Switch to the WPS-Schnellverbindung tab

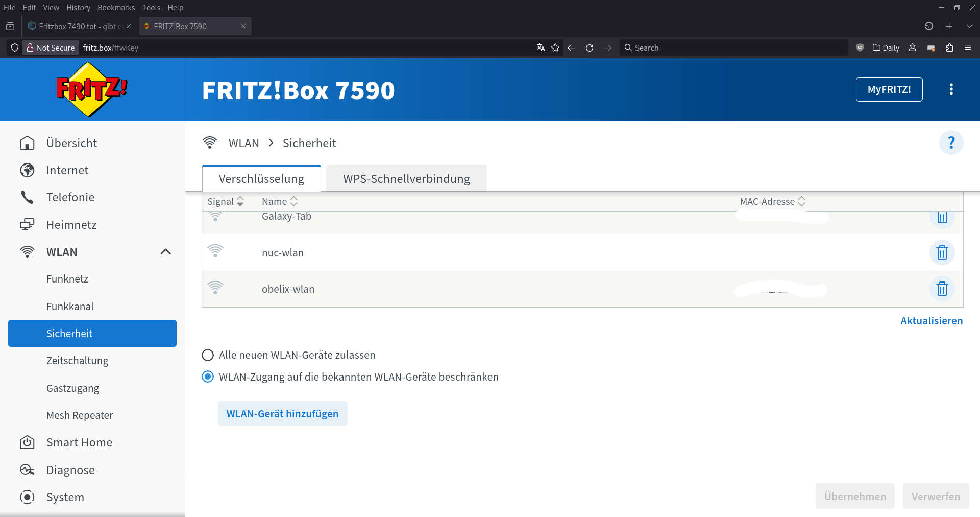pos(407,179)
